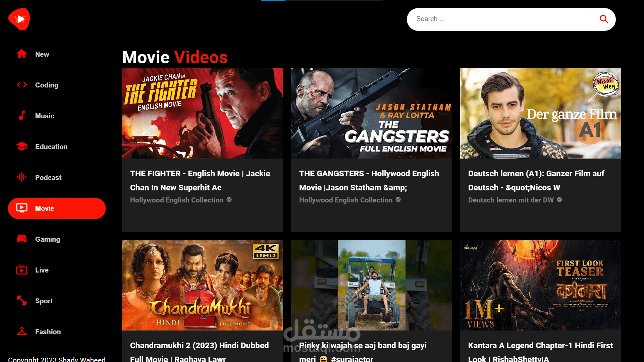This screenshot has height=362, width=644.
Task: Click THE FIGHTER - English Movie title
Action: click(x=200, y=181)
